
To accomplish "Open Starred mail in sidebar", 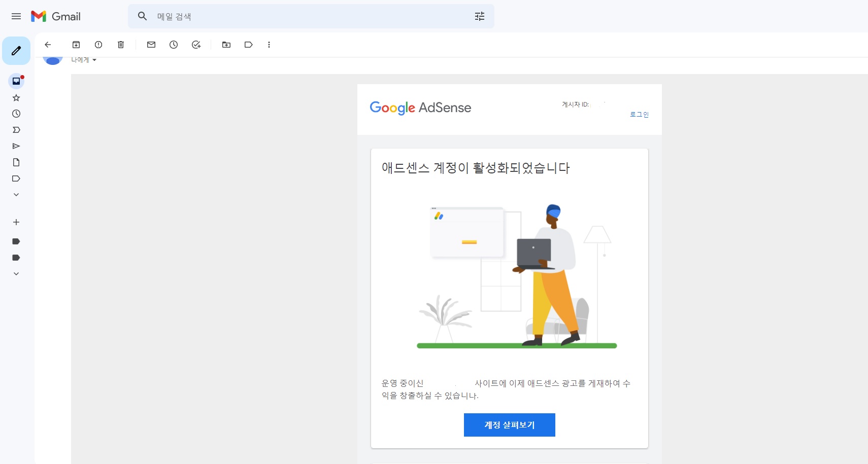I will 16,97.
